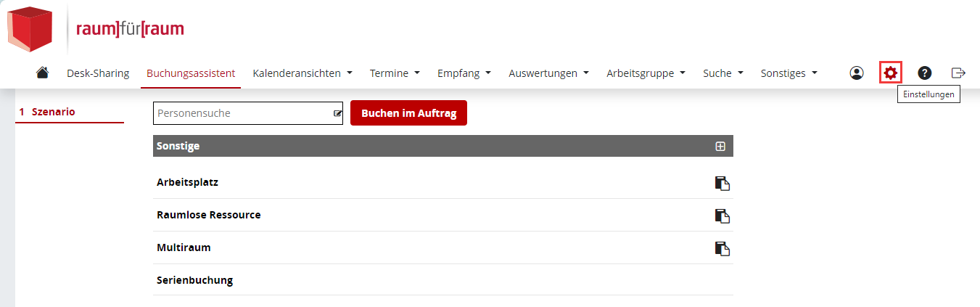Open the Auswertungen dropdown menu
Viewport: 980px width, 307px height.
click(548, 73)
